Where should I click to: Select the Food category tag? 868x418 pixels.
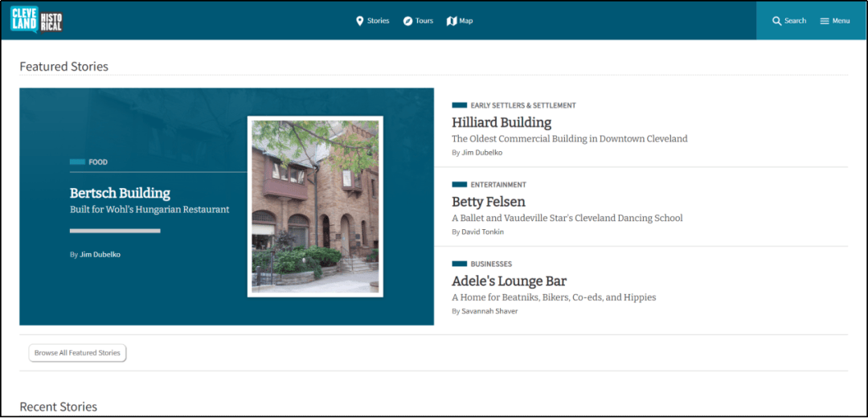click(98, 162)
